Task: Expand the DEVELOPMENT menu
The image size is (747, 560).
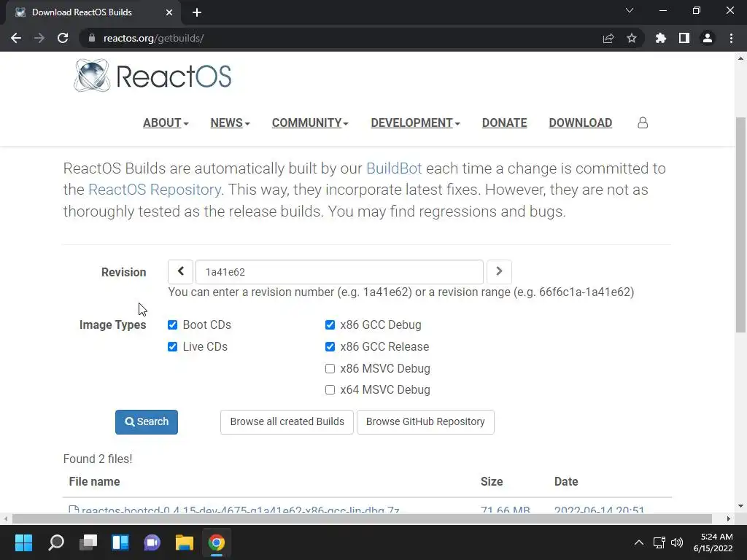Action: point(415,122)
